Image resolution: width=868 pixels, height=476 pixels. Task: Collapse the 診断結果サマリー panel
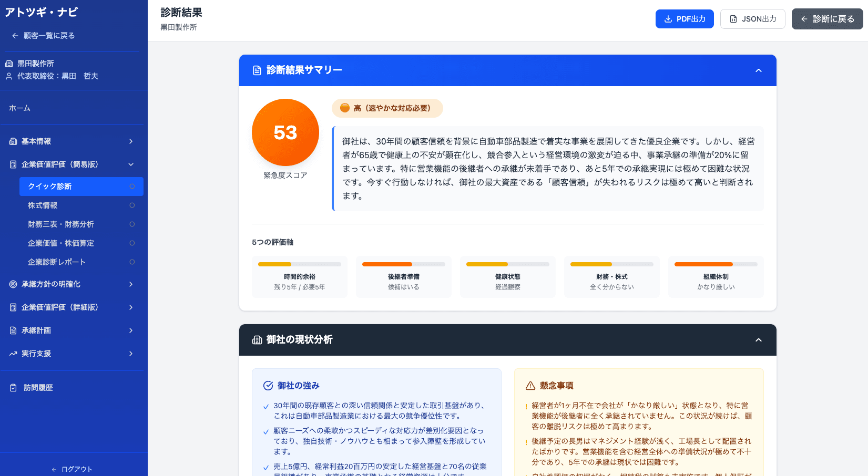click(759, 70)
